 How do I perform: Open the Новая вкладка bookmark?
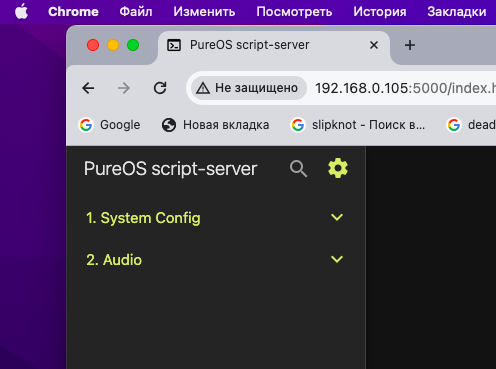(x=215, y=125)
